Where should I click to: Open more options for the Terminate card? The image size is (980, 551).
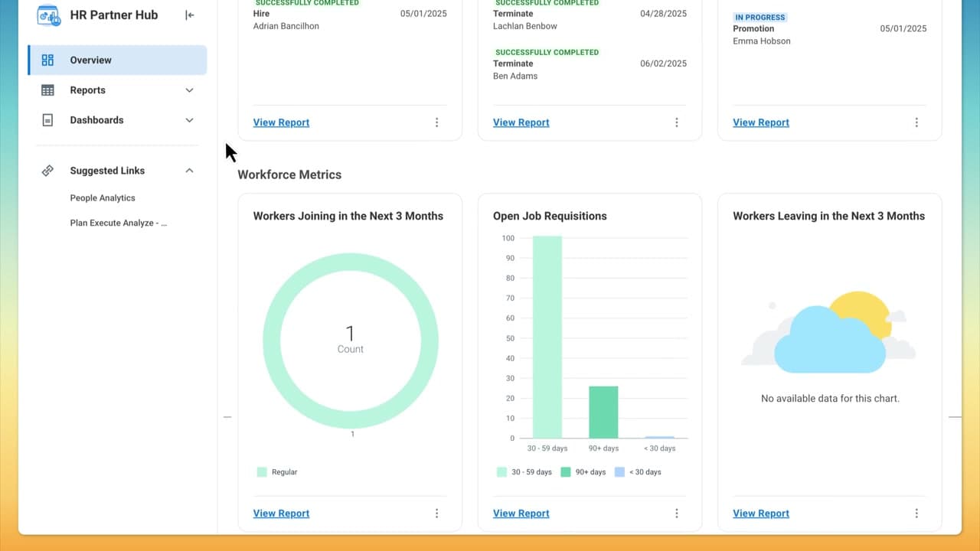677,122
